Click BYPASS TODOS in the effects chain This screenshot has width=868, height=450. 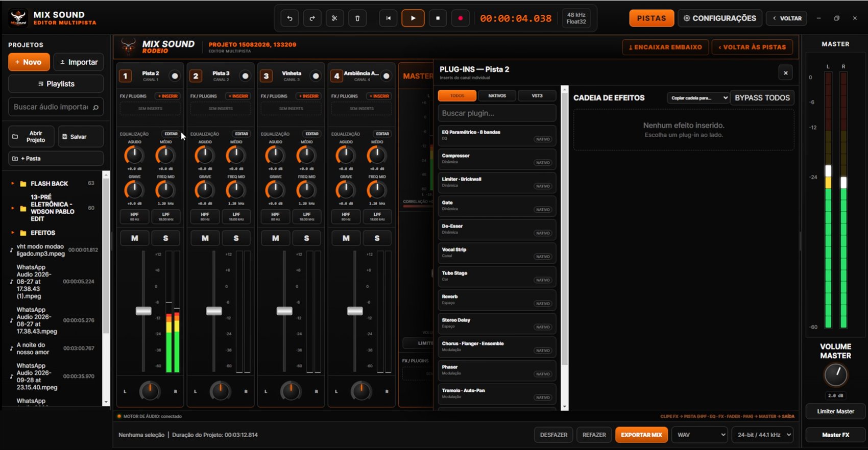(762, 98)
